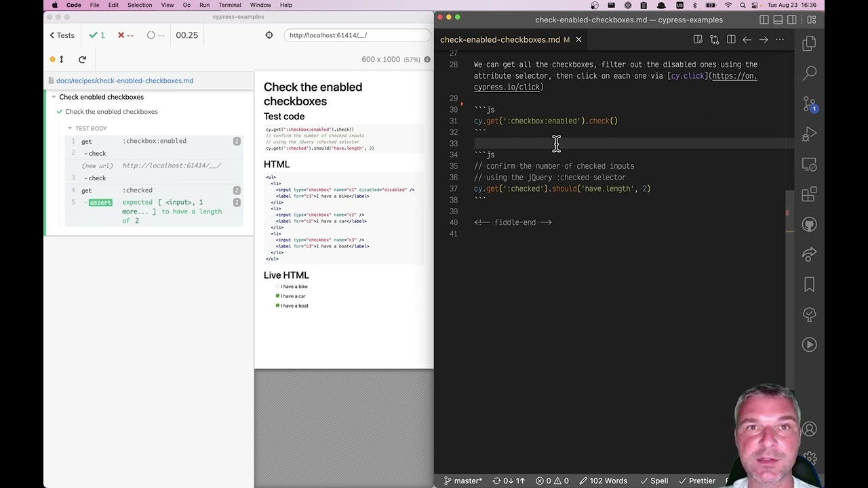Open play-circle icon view in activity bar

(809, 344)
